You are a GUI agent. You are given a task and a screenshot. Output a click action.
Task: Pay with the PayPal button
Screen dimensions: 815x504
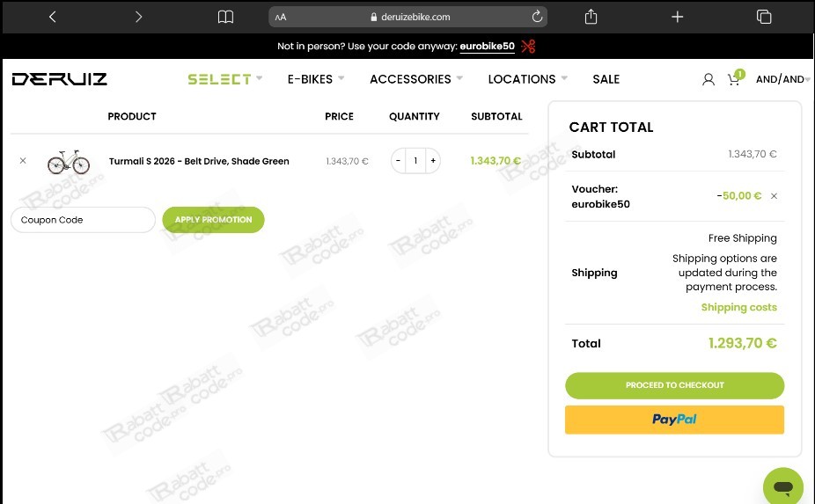point(675,420)
